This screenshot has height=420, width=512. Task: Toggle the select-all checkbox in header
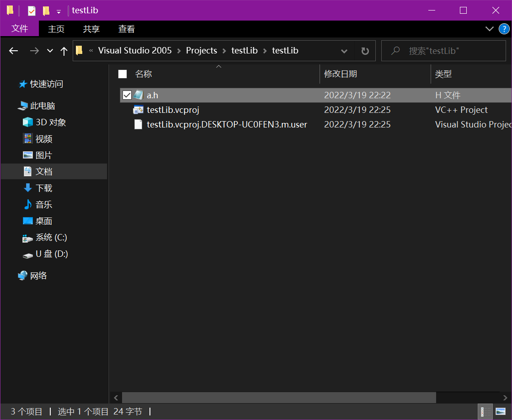point(123,74)
